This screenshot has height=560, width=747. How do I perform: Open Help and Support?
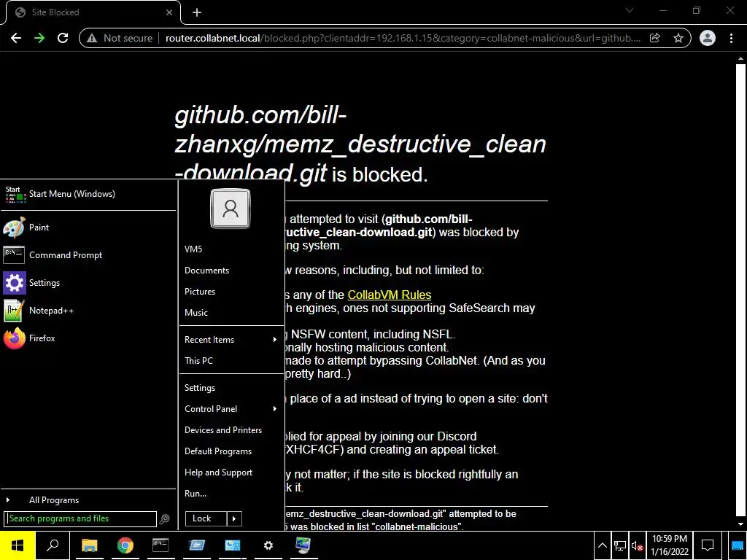[x=231, y=472]
